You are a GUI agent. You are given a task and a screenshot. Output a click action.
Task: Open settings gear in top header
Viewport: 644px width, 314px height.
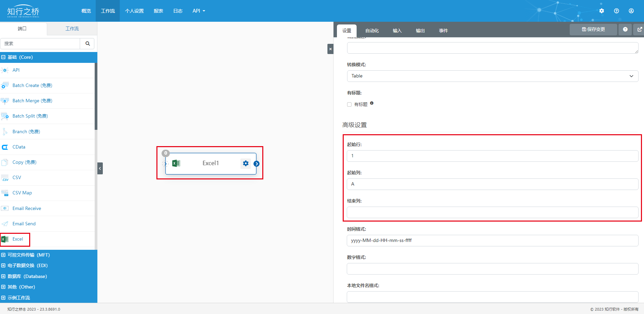coord(602,11)
